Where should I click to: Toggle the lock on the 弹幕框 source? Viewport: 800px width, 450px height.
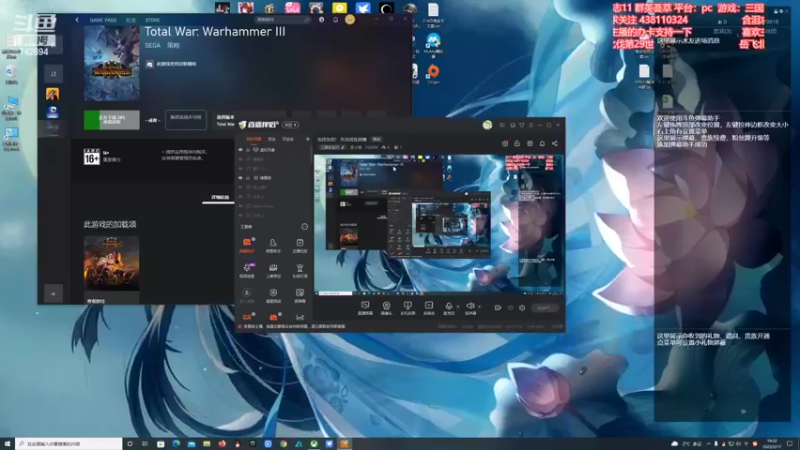coord(248,178)
